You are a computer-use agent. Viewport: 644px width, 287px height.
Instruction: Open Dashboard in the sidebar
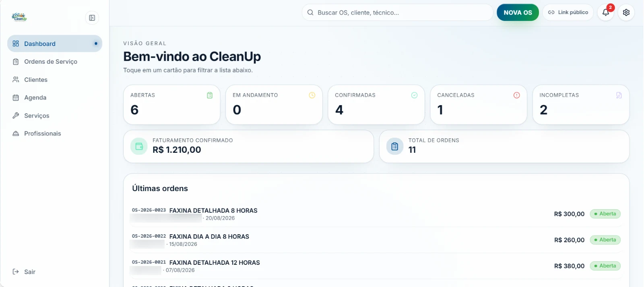click(x=55, y=44)
